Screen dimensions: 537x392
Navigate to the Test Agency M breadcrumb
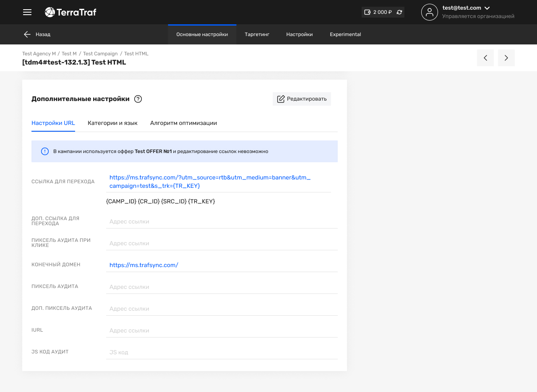tap(39, 54)
